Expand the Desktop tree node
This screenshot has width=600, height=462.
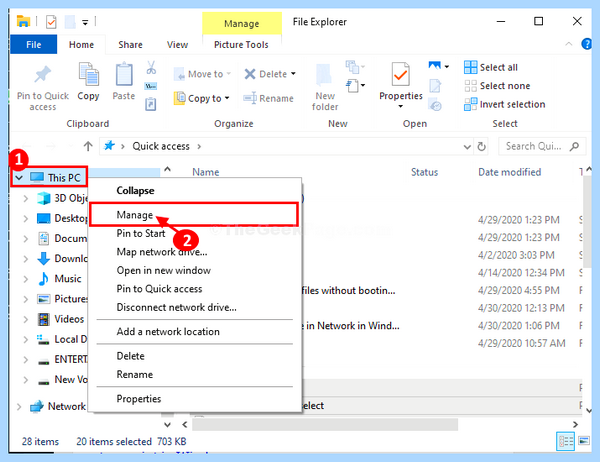click(26, 219)
